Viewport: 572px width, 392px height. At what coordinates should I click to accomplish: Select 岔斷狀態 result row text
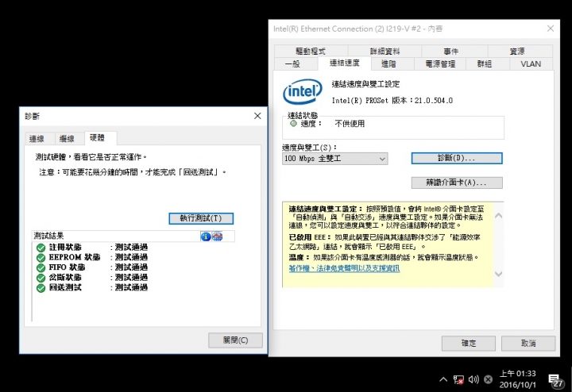(99, 278)
